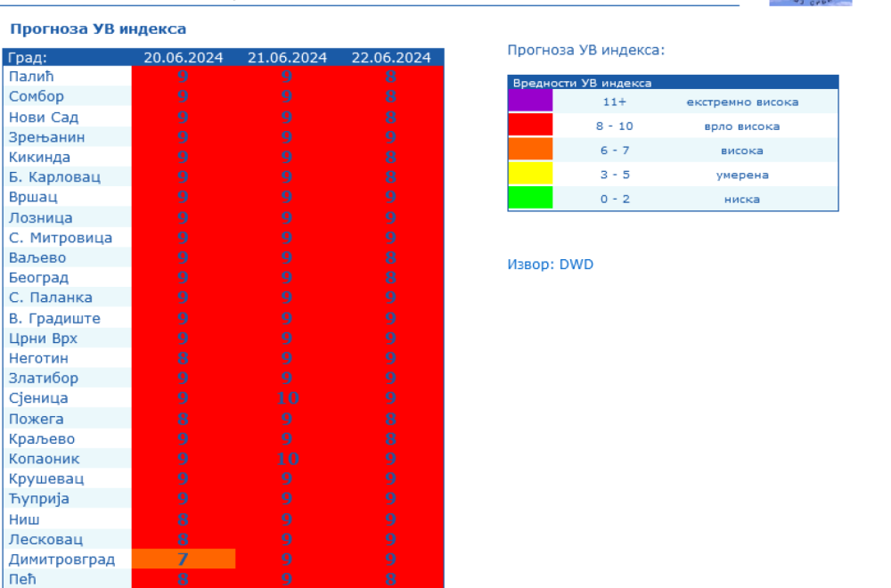Click the purple extreme UV legend swatch
The height and width of the screenshot is (588, 891).
[x=530, y=101]
